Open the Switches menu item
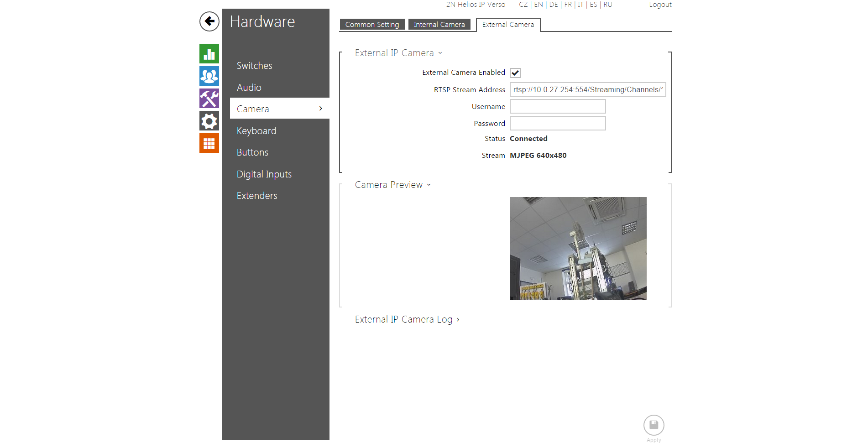The width and height of the screenshot is (868, 448). coord(254,66)
